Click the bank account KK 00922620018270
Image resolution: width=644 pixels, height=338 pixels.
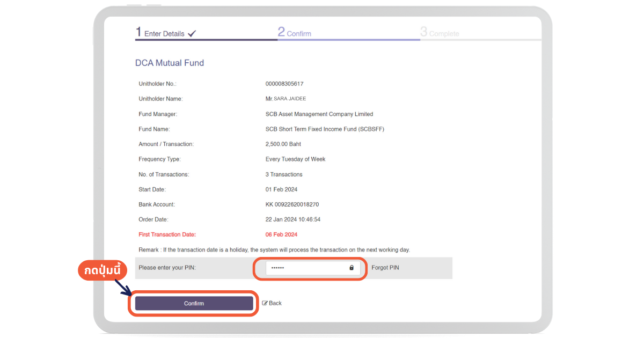pyautogui.click(x=292, y=204)
